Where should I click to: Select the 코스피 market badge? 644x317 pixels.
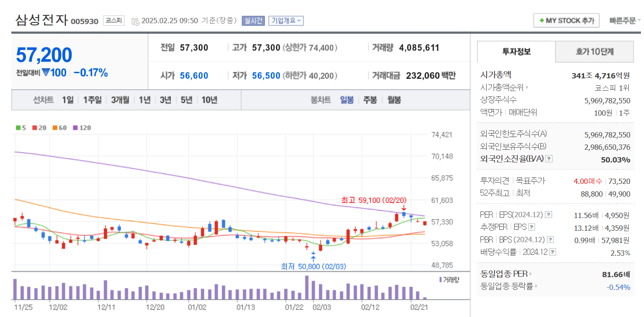pyautogui.click(x=113, y=20)
